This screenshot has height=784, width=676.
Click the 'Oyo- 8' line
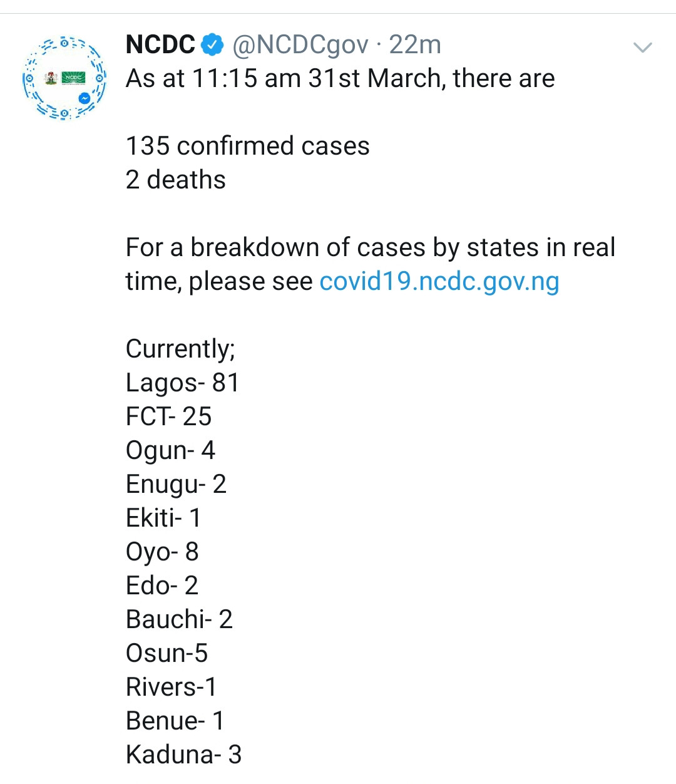pyautogui.click(x=162, y=552)
